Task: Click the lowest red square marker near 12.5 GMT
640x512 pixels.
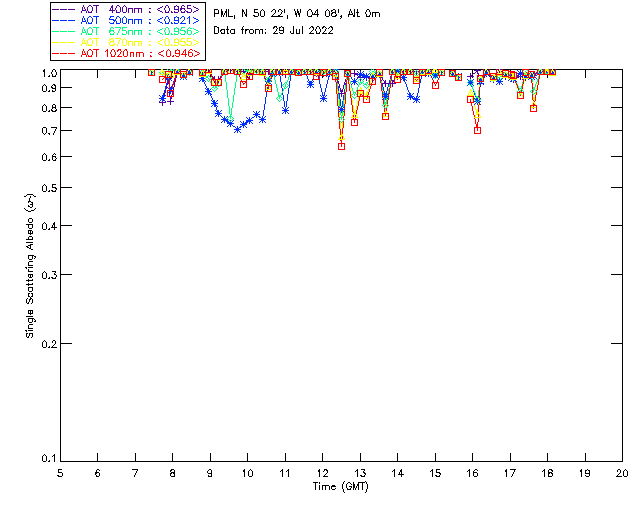Action: [x=342, y=146]
